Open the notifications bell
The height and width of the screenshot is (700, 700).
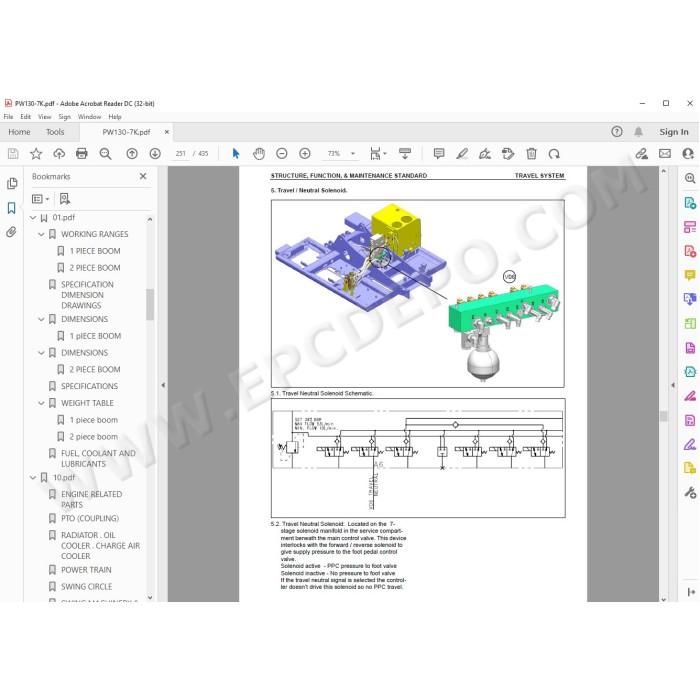638,132
